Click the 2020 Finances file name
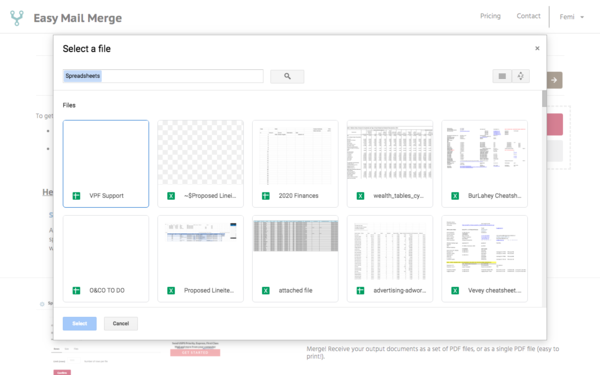 [298, 196]
